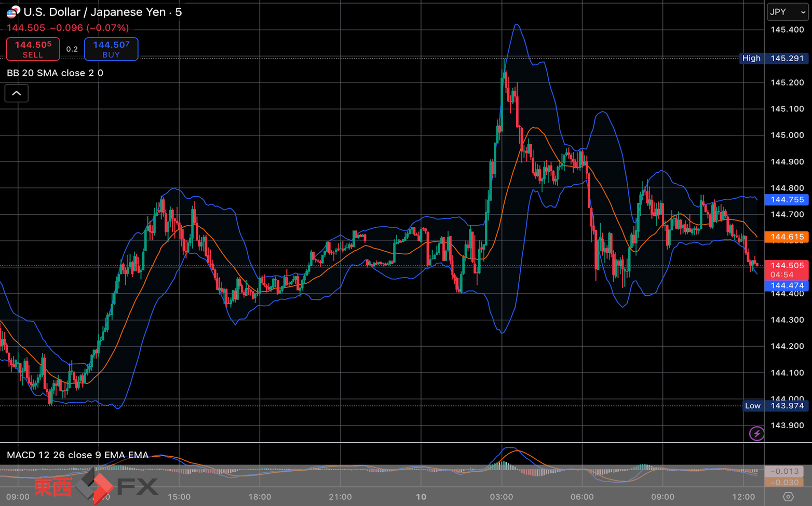Open chart settings gear icon at bottom right
The width and height of the screenshot is (812, 506).
[788, 497]
